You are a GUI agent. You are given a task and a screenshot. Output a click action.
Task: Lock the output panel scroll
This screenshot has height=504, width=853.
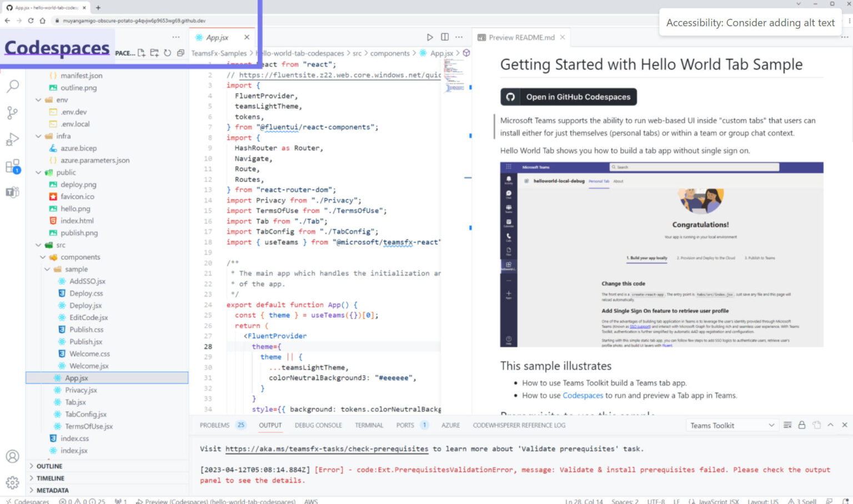tap(801, 425)
